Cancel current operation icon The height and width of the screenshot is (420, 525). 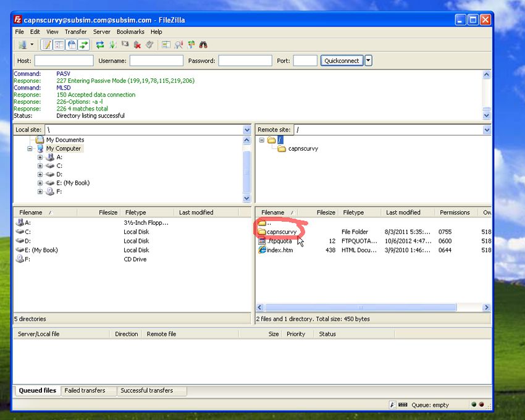pos(125,44)
